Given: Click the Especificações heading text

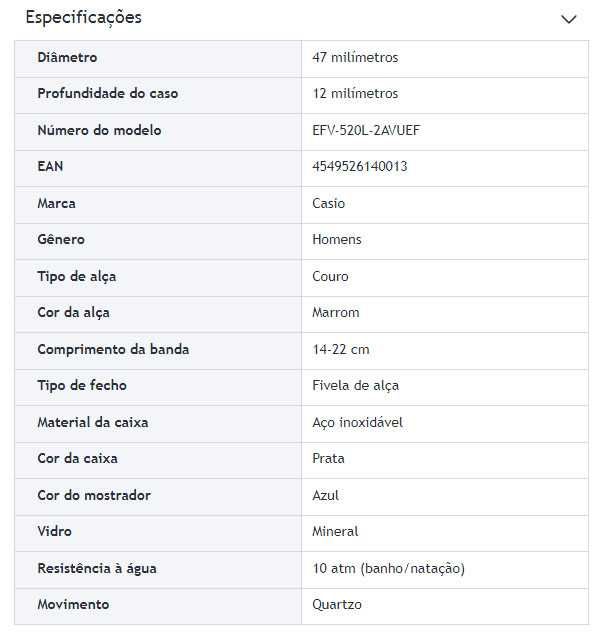Looking at the screenshot, I should (83, 18).
